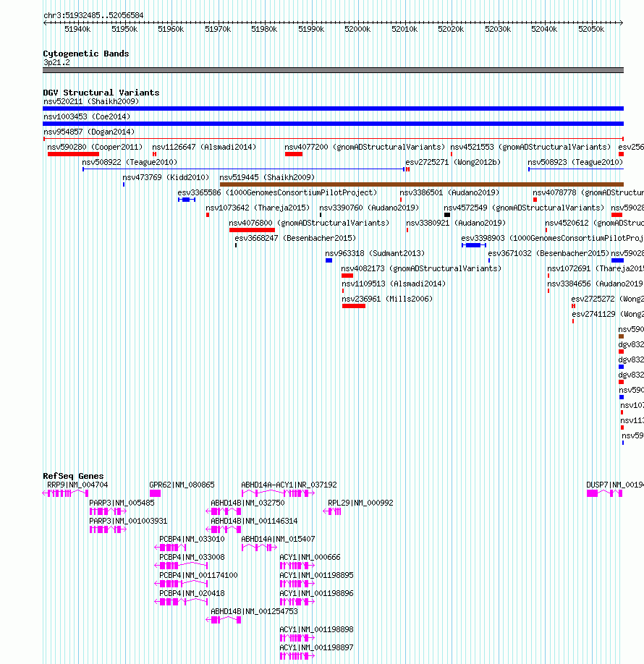This screenshot has height=664, width=644.
Task: Select the brown bar of nsv519445 (Shaikh2009)
Action: [422, 184]
